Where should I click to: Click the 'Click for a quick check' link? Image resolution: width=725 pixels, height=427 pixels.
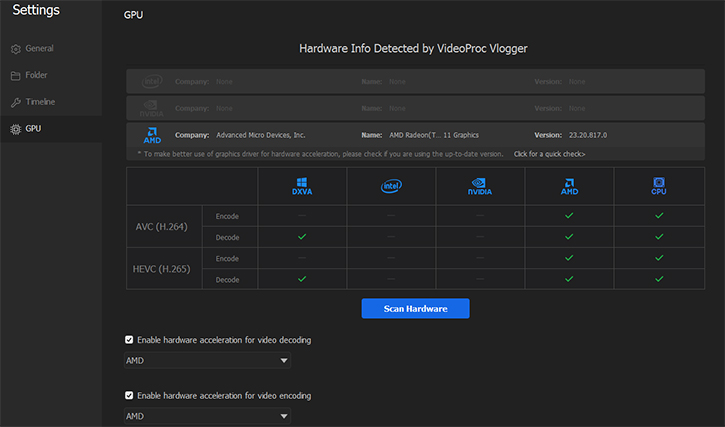[x=549, y=154]
